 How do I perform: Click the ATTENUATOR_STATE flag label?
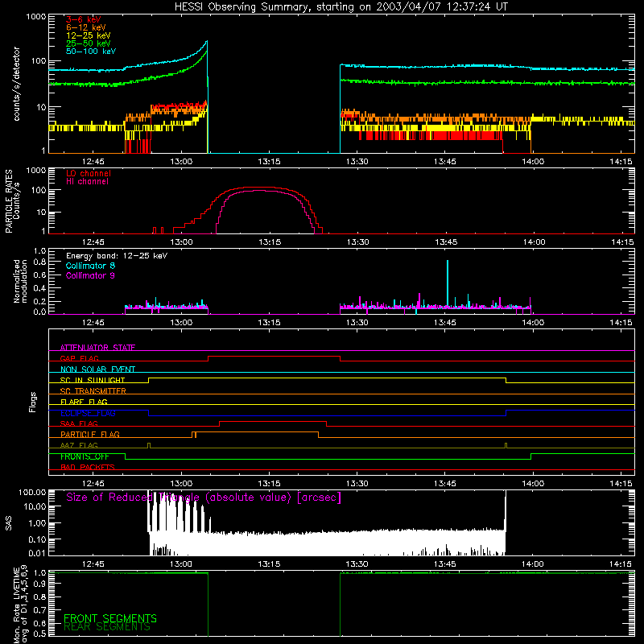click(97, 348)
